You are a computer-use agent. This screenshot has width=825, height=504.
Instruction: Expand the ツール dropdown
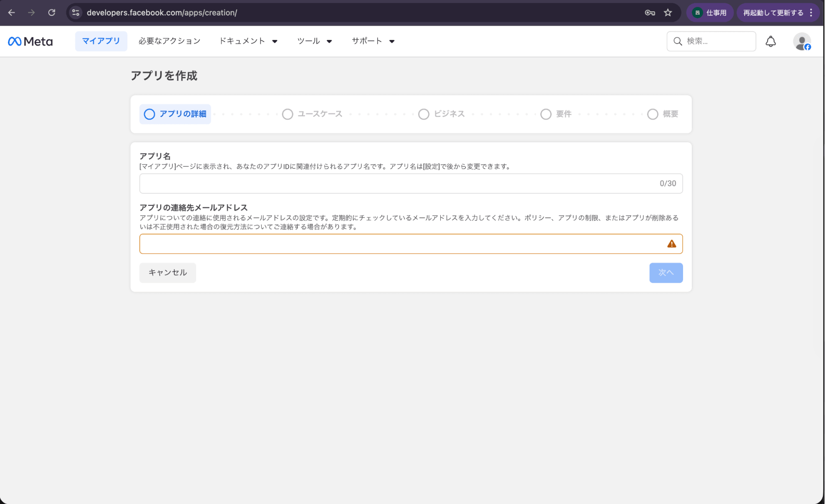tap(315, 41)
